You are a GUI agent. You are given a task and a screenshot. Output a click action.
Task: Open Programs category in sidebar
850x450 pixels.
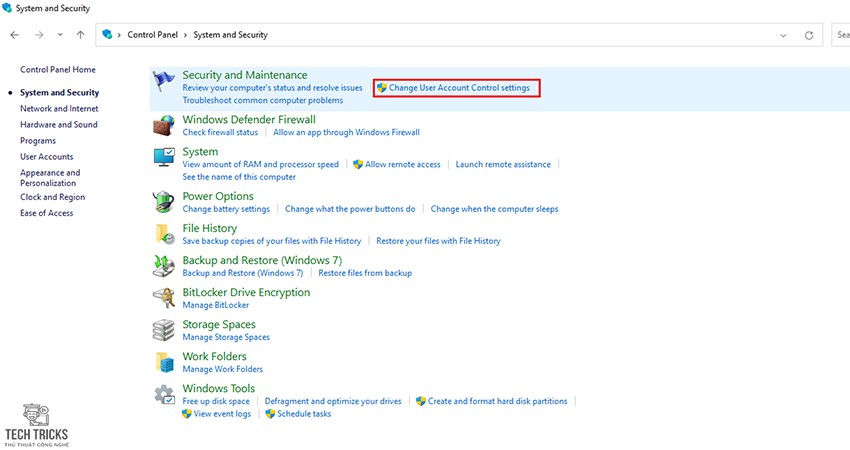[38, 140]
